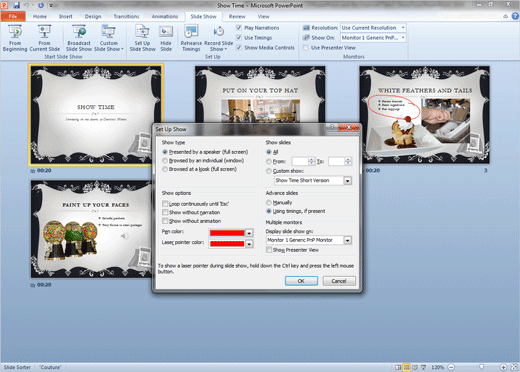This screenshot has height=372, width=520.
Task: Start slideshow From Beginning
Action: tap(15, 38)
